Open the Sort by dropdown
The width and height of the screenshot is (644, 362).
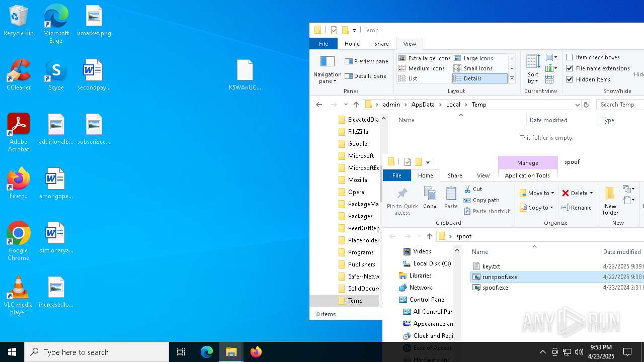(533, 69)
